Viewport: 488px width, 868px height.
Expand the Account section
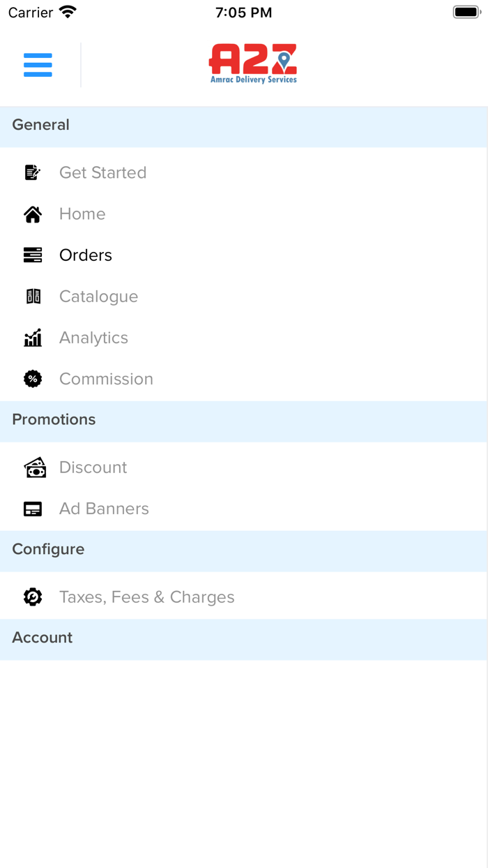tap(42, 637)
